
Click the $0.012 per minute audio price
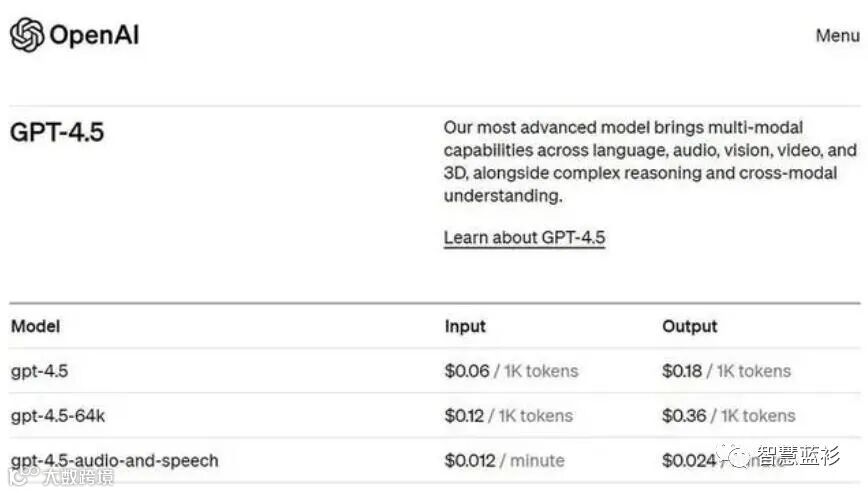469,460
